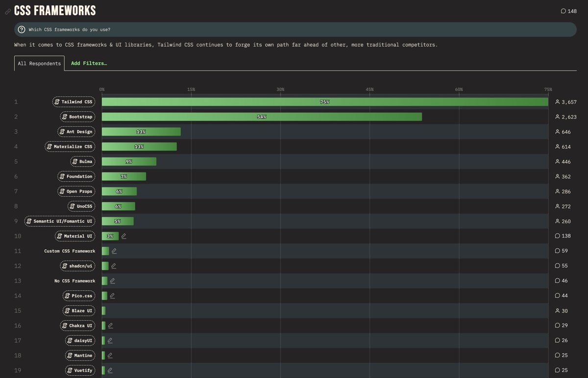Click the CSS Frameworks section heading

point(55,11)
